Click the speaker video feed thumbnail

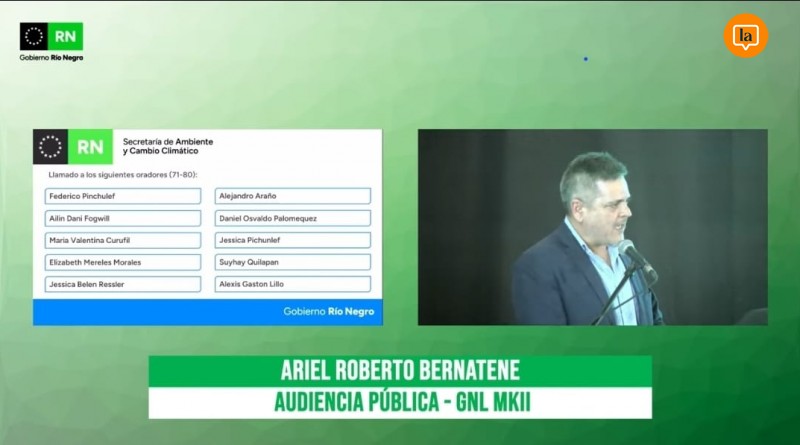(x=592, y=227)
